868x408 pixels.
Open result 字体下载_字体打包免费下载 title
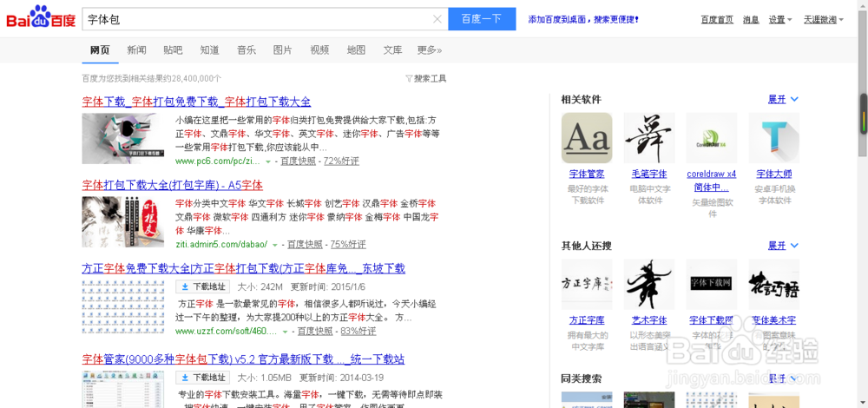196,102
